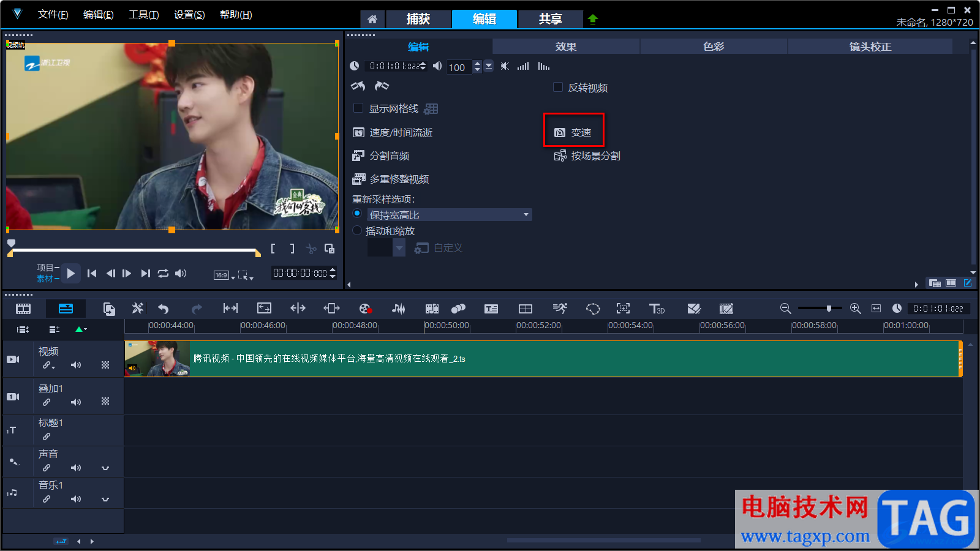Expand the 声音 track chevron
The width and height of the screenshot is (980, 551).
(x=105, y=468)
